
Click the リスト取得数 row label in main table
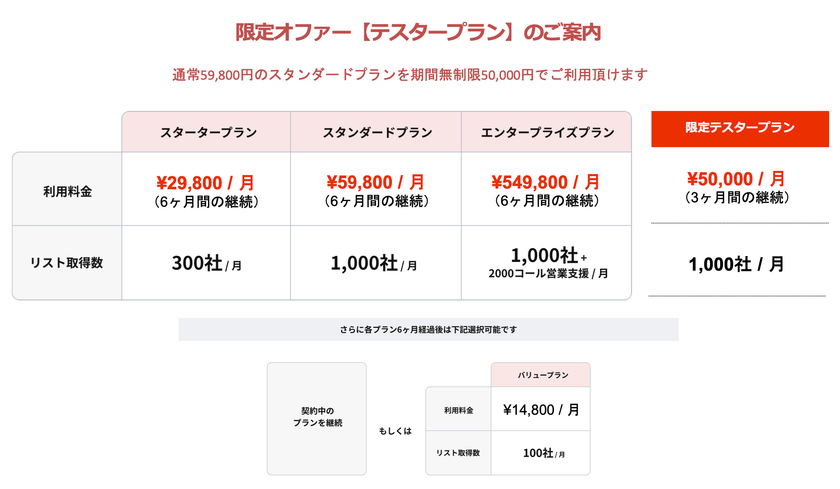(67, 263)
